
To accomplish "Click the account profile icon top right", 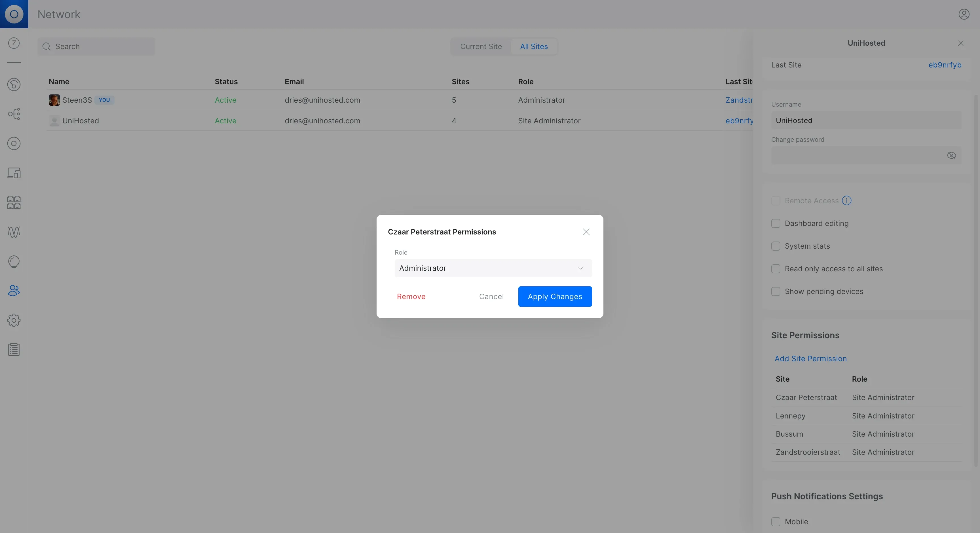I will point(964,14).
